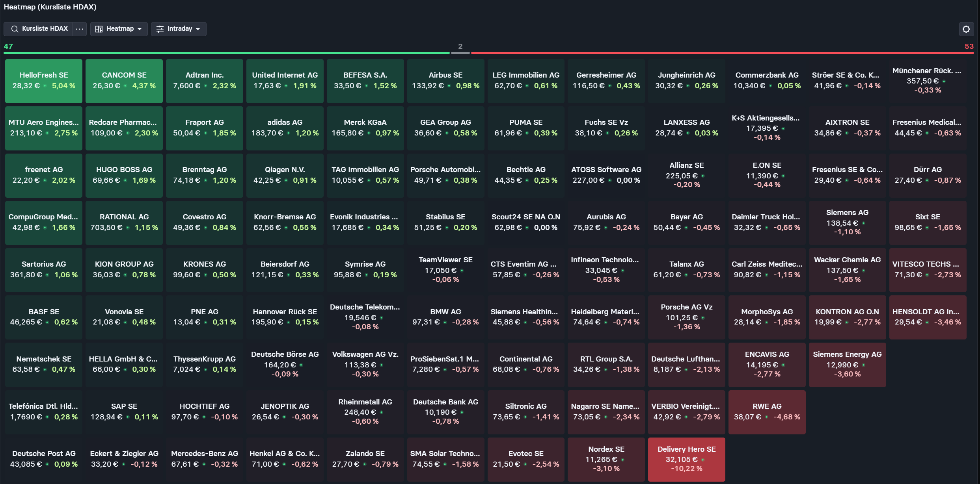This screenshot has width=980, height=484.
Task: Click the Commerzbank AG tile
Action: tap(767, 81)
